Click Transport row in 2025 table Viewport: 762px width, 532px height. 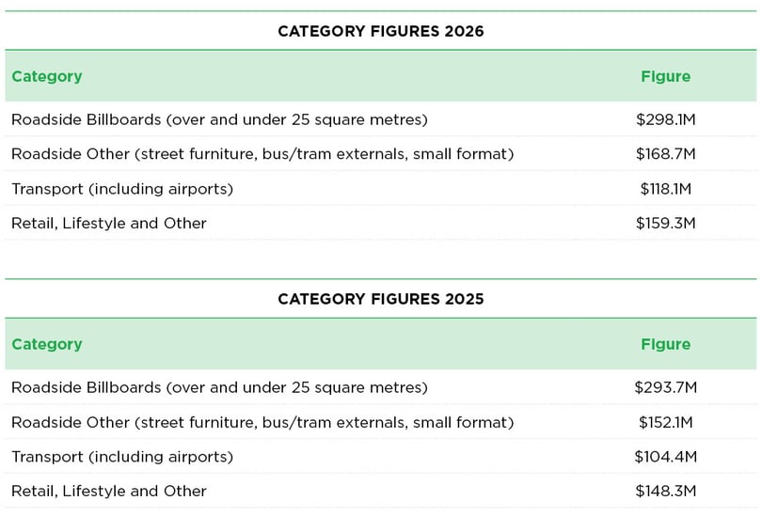pyautogui.click(x=380, y=457)
